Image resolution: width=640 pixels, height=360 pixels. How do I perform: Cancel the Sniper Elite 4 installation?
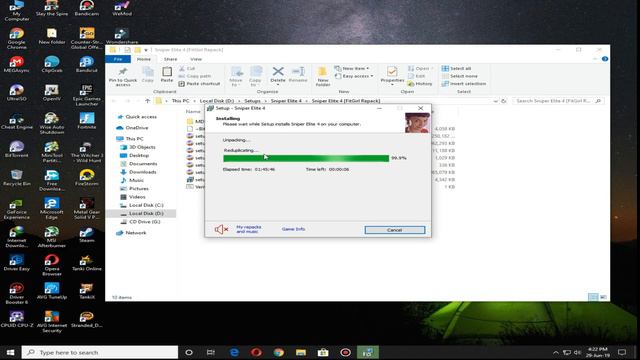395,230
